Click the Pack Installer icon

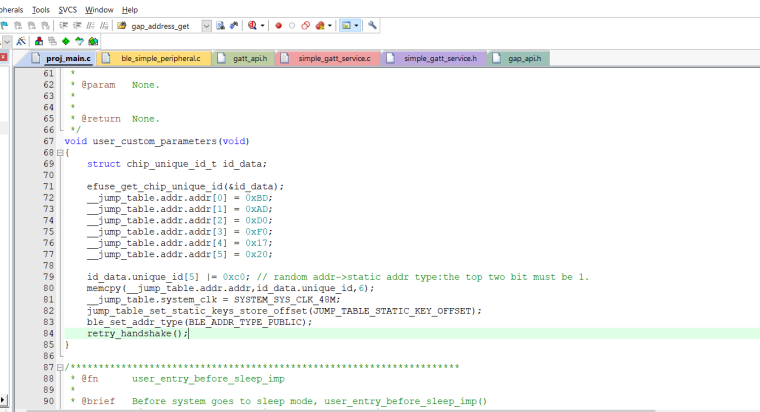coord(92,42)
